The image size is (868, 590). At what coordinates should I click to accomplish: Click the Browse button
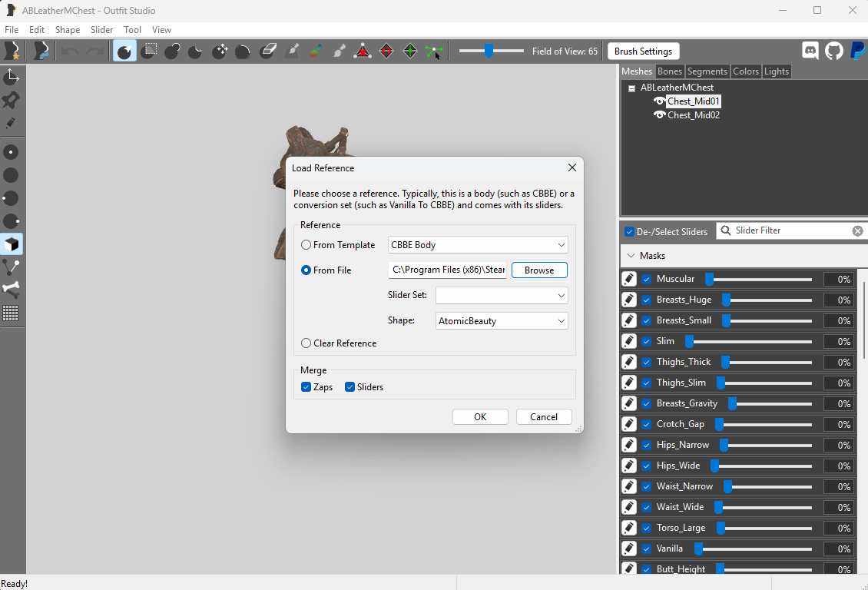click(539, 270)
